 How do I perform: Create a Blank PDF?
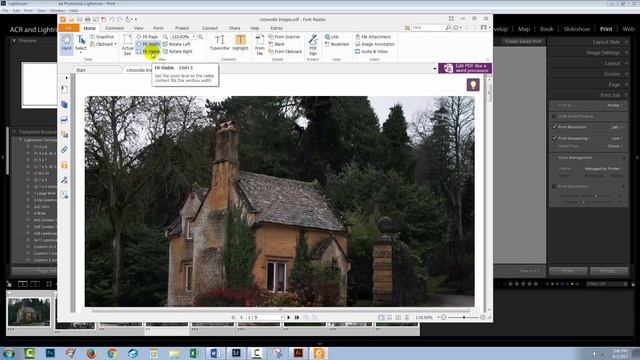pos(277,44)
